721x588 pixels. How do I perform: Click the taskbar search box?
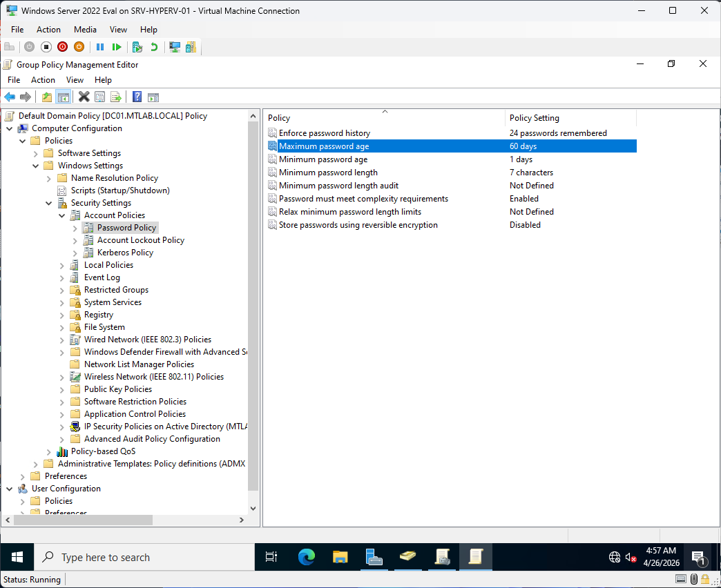point(144,557)
